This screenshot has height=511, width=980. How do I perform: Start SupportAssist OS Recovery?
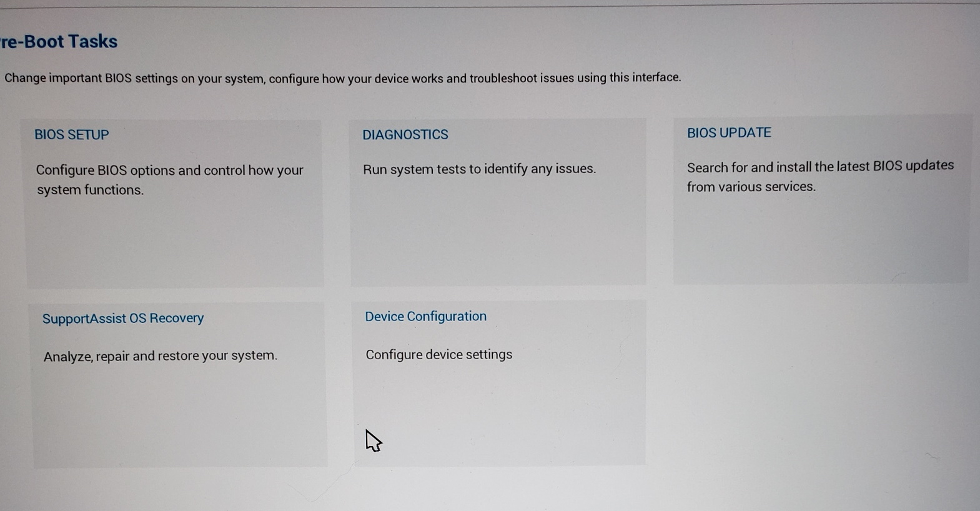coord(179,385)
